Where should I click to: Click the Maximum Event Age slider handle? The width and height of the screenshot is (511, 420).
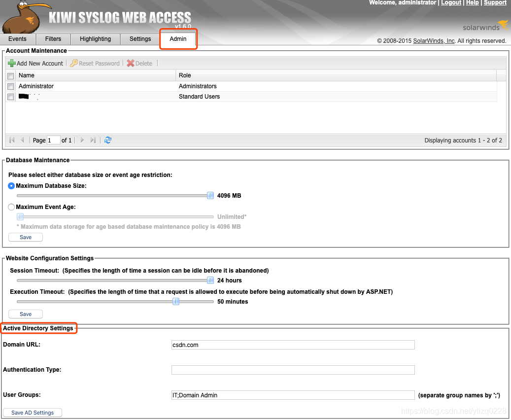coord(20,217)
